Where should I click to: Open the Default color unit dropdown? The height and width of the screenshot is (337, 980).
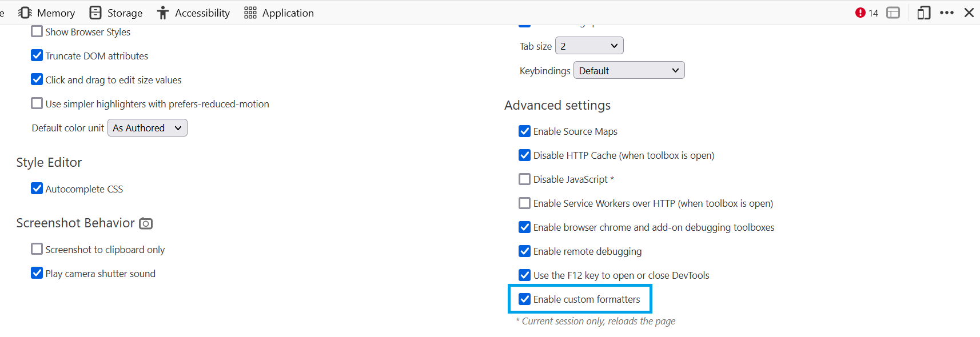click(147, 128)
